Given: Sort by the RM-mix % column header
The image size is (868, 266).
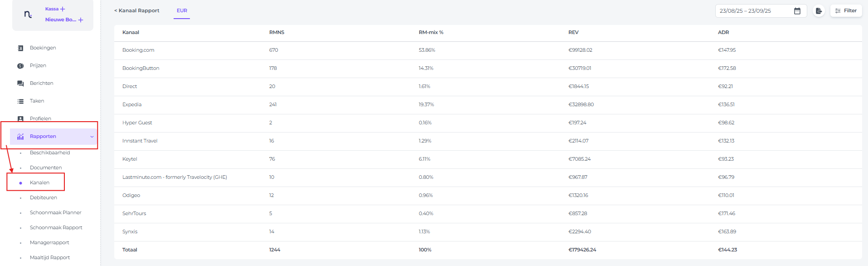Looking at the screenshot, I should 431,33.
